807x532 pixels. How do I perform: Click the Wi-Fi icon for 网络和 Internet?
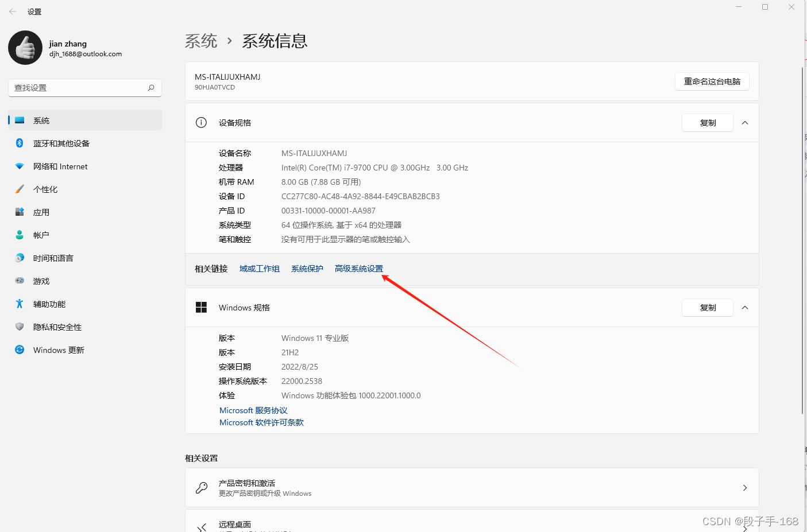click(x=20, y=166)
